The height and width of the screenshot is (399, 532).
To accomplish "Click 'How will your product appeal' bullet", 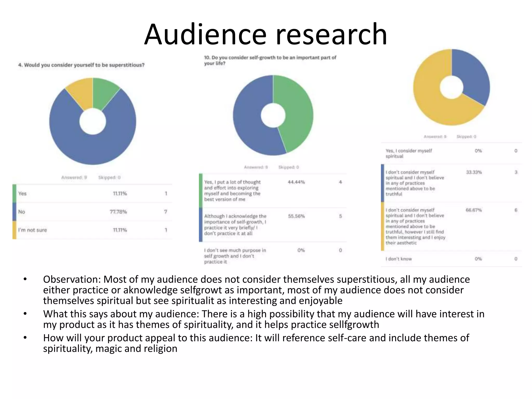I will point(256,343).
